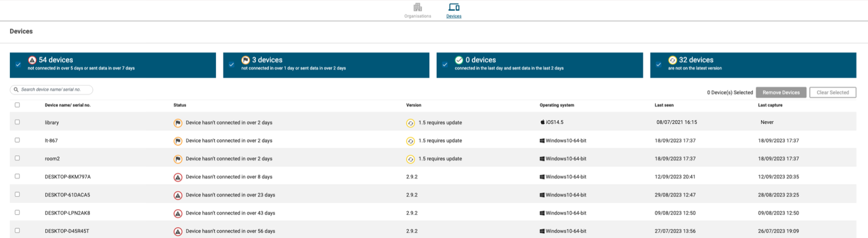Select the lt-867 row checkbox
Viewport: 868px width, 238px height.
(x=17, y=140)
